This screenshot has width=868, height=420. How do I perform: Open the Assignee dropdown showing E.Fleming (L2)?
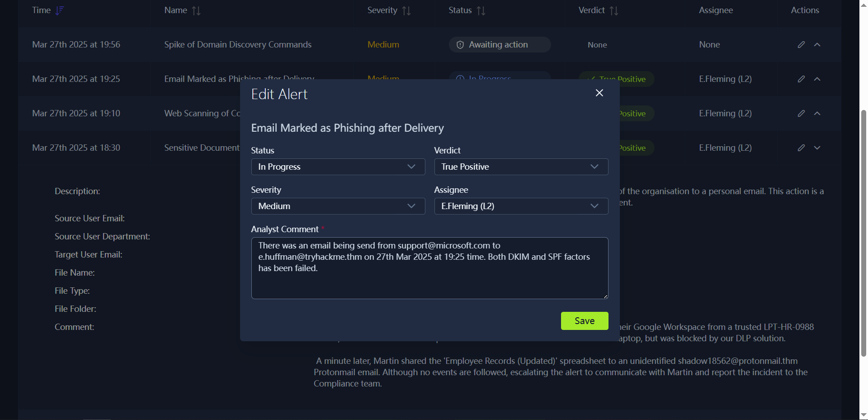click(x=521, y=206)
